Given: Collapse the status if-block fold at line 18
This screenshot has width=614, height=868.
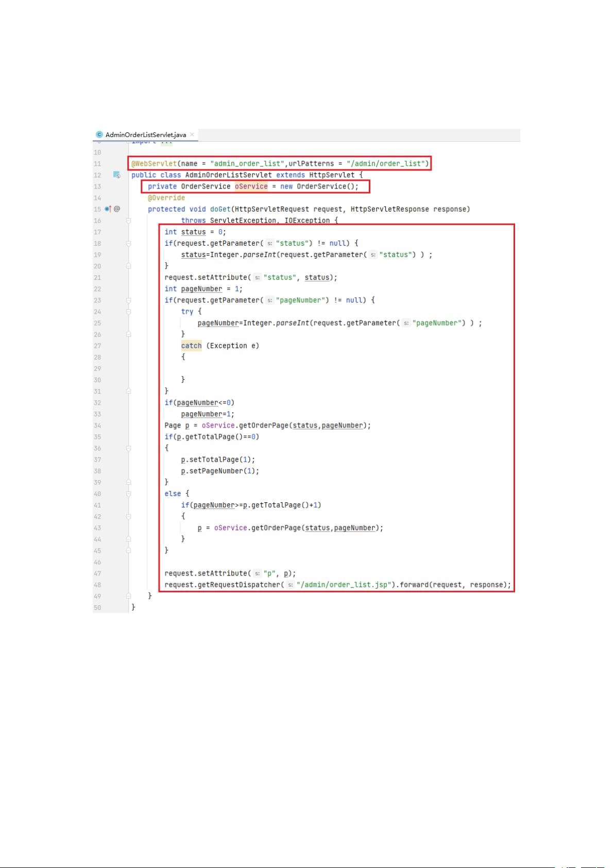Looking at the screenshot, I should tap(129, 243).
